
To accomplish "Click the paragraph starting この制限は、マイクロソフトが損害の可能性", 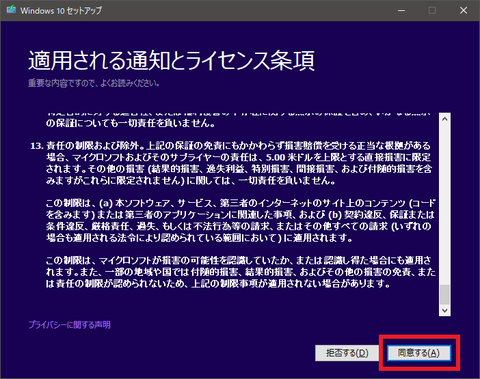I will click(x=241, y=272).
